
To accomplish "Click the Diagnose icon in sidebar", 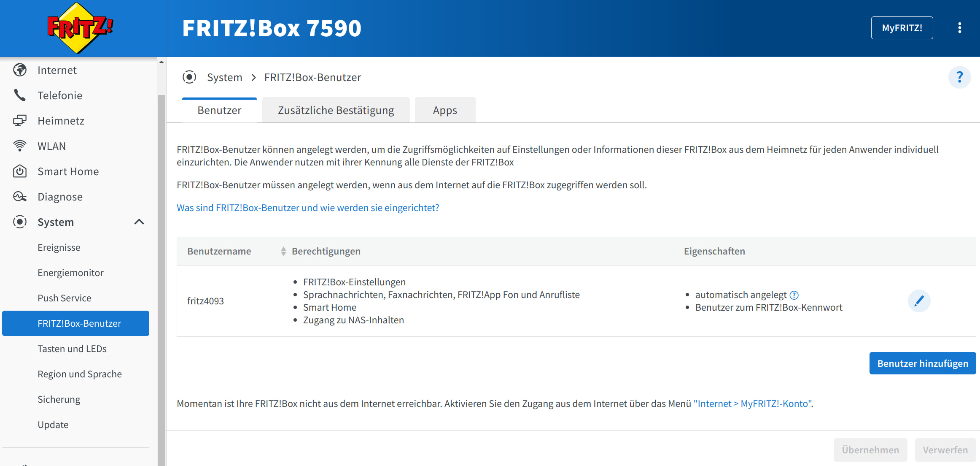I will coord(20,197).
